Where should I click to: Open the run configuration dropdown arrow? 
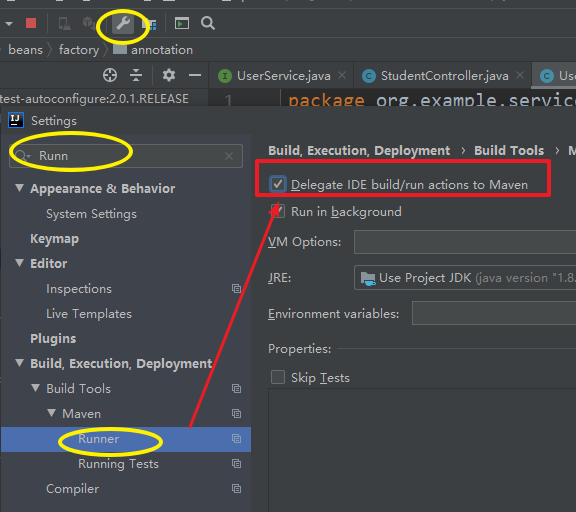point(9,24)
